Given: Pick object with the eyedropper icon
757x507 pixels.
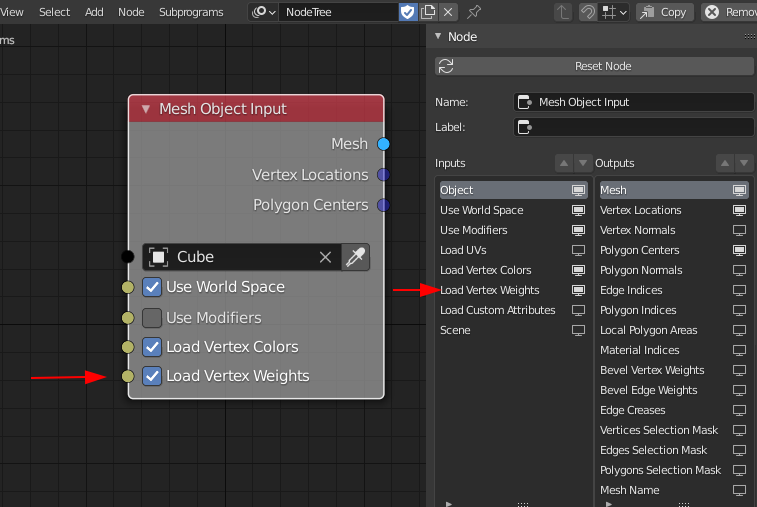Looking at the screenshot, I should (355, 257).
